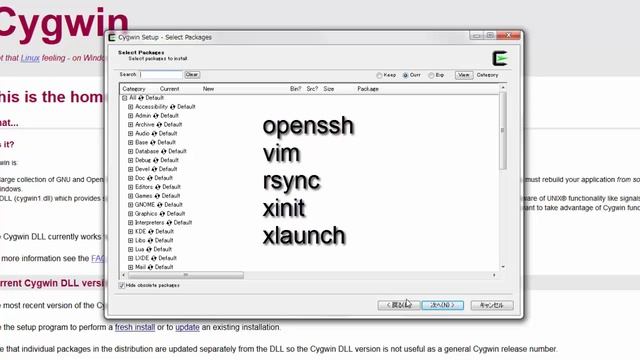This screenshot has width=640, height=360.
Task: Cycle the Debug category Default action icon
Action: 156,160
